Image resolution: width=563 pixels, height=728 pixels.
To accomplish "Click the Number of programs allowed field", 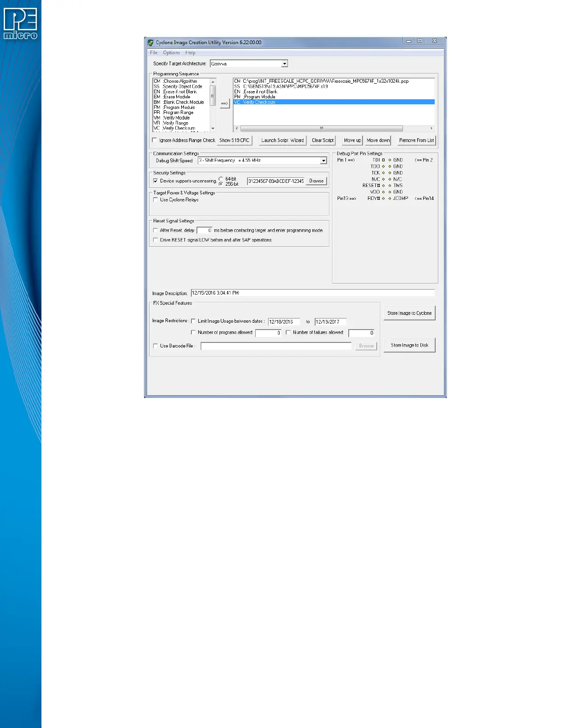I will [x=268, y=333].
